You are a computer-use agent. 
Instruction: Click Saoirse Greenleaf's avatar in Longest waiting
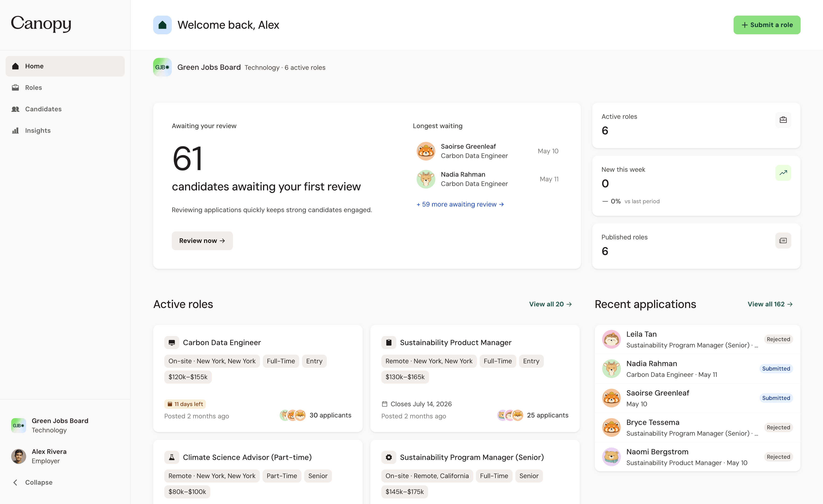pos(426,151)
